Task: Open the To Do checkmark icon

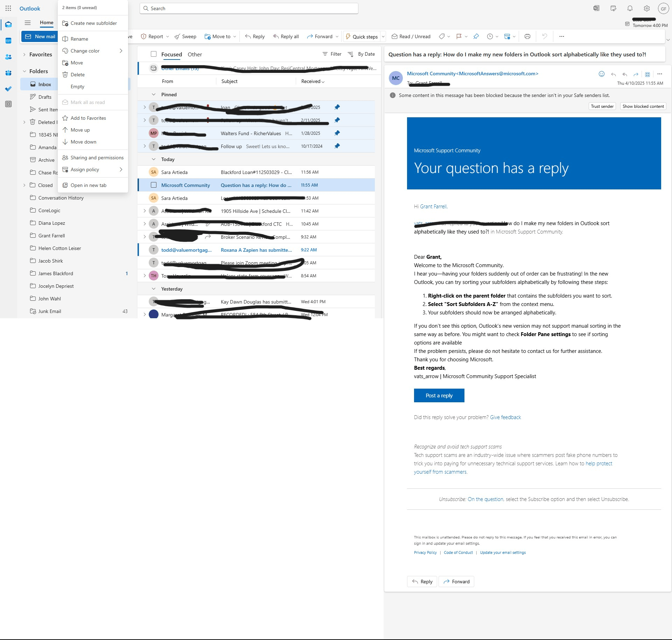Action: point(8,89)
